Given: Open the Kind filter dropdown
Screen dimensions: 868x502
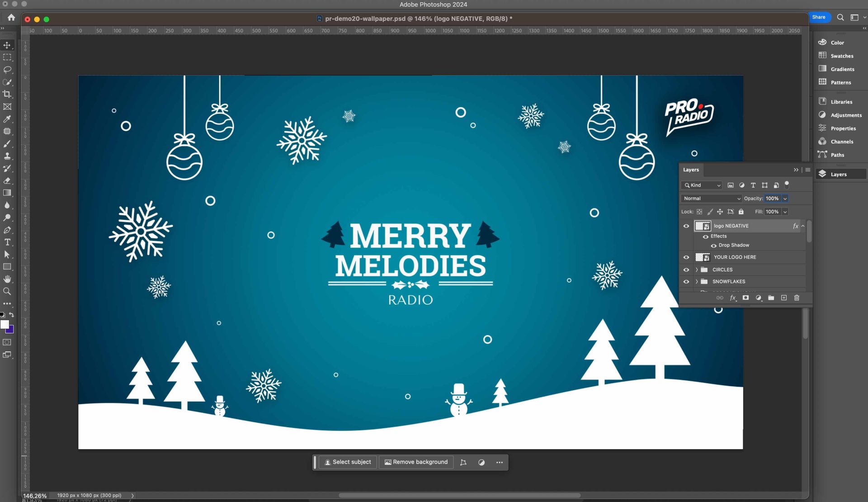Looking at the screenshot, I should pyautogui.click(x=702, y=185).
